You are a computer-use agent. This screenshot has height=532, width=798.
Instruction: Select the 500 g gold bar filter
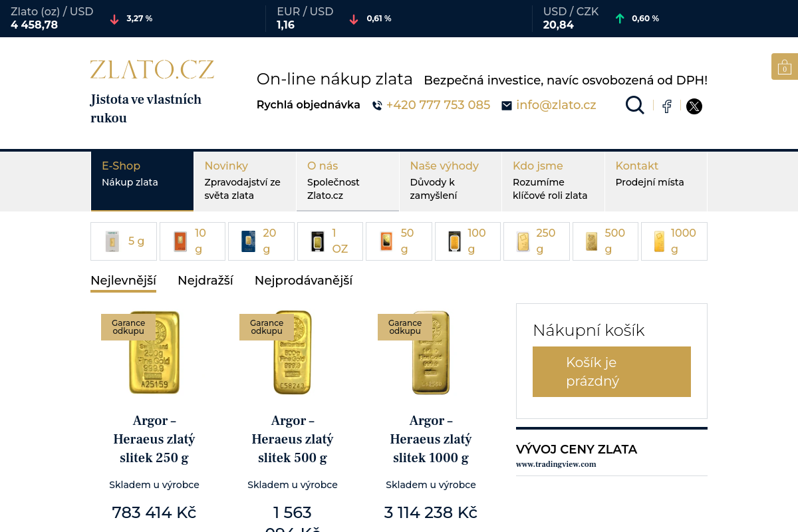click(605, 241)
